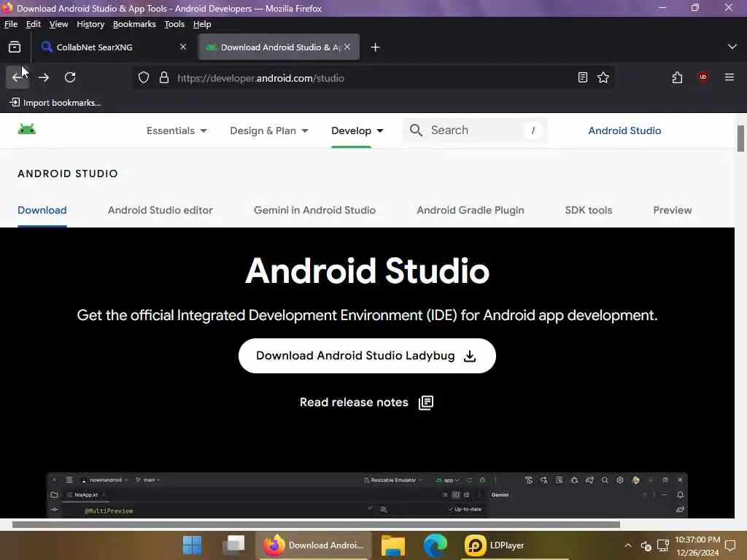Launch Microsoft Edge from the taskbar

click(435, 545)
